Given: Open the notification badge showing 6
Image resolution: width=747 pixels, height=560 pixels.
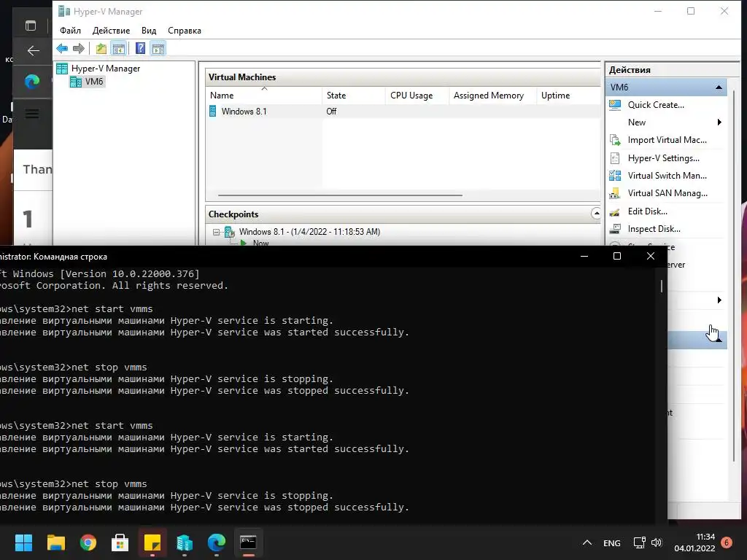Looking at the screenshot, I should click(727, 542).
